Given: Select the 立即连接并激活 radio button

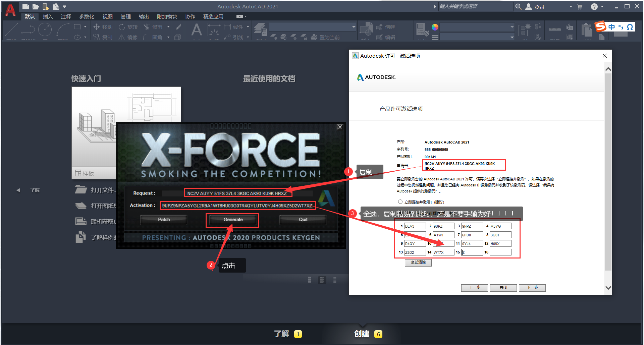Looking at the screenshot, I should (x=400, y=202).
